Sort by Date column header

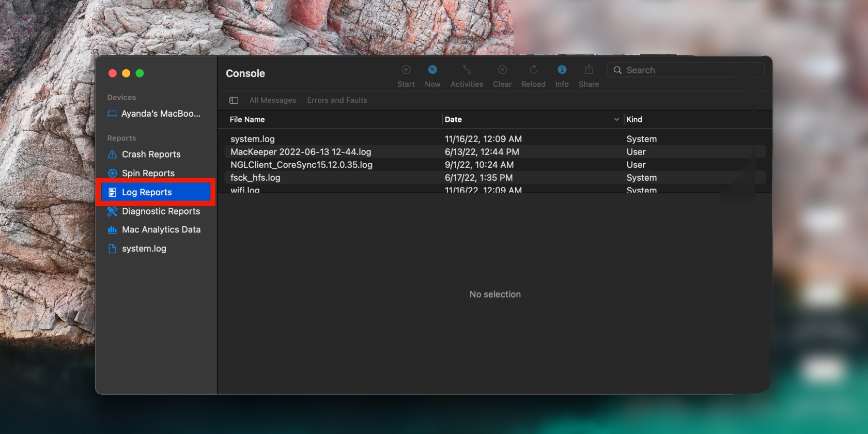pyautogui.click(x=453, y=119)
